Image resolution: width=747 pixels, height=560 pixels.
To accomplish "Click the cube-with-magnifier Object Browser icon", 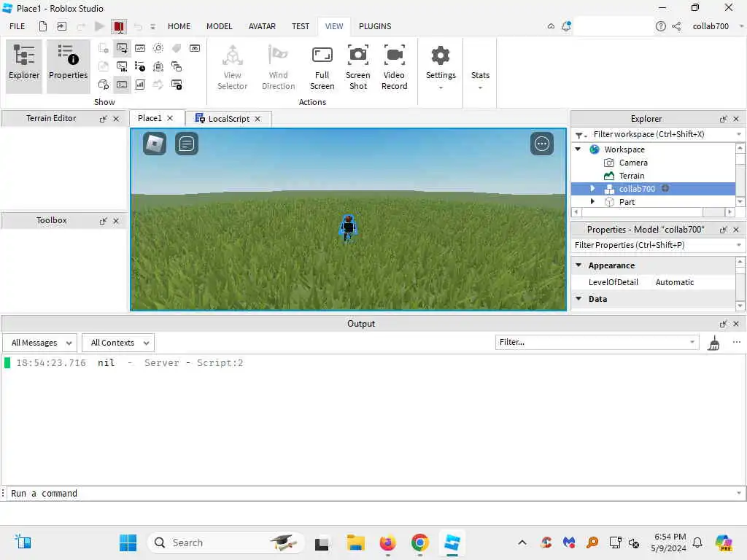I will 104,85.
